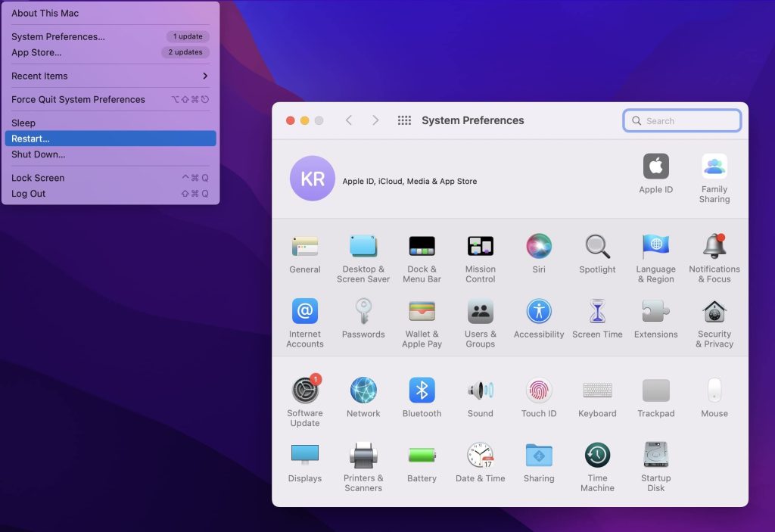Expand the Recent Items submenu
Image resolution: width=775 pixels, height=532 pixels.
click(x=110, y=76)
